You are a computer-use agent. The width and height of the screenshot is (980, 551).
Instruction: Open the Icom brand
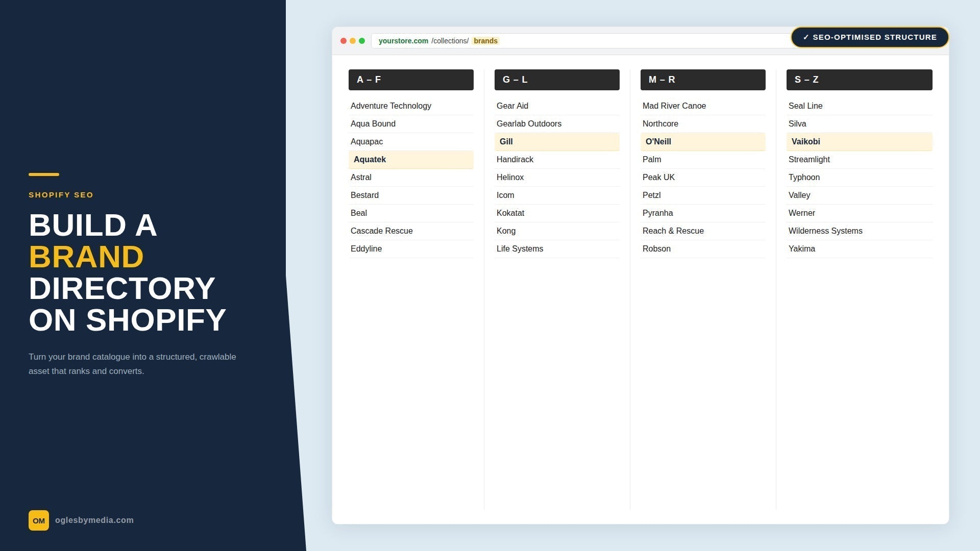click(557, 195)
